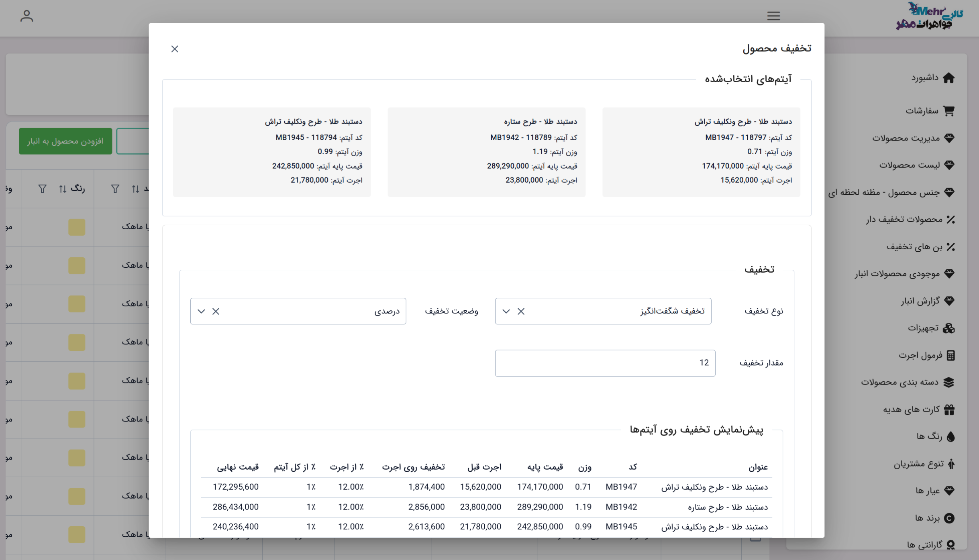Sort the رنگ column
979x560 pixels.
63,189
